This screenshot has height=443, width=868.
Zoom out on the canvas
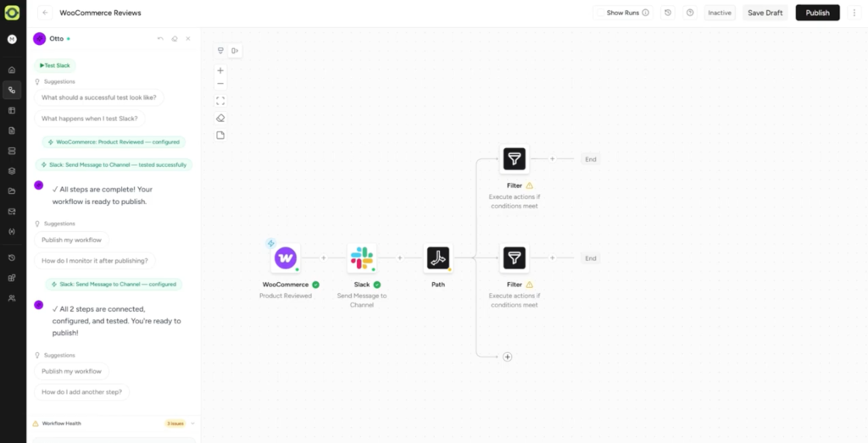point(220,84)
